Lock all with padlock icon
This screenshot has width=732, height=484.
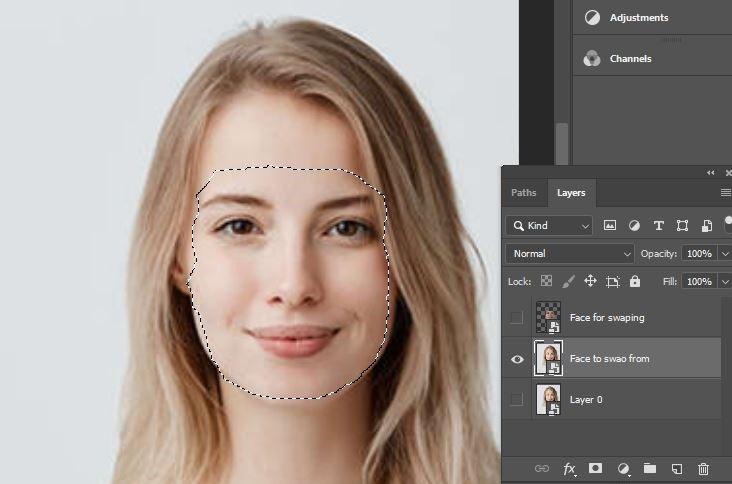click(x=635, y=281)
